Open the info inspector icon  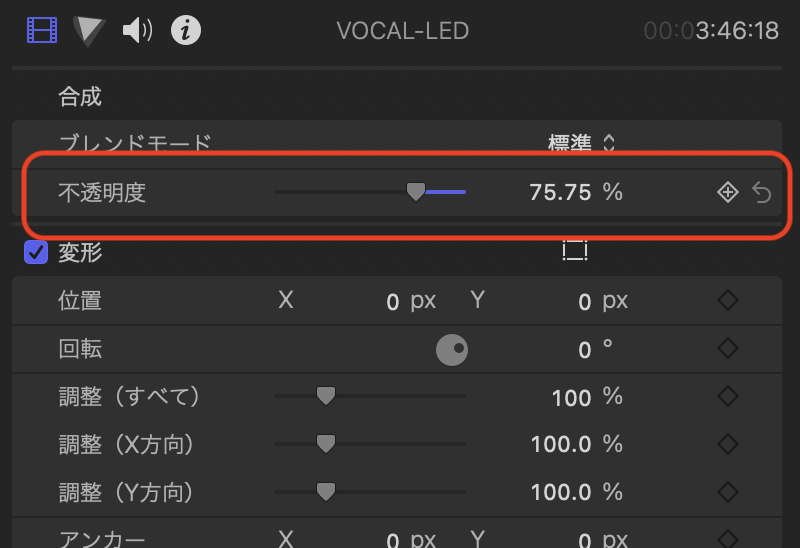[x=185, y=31]
